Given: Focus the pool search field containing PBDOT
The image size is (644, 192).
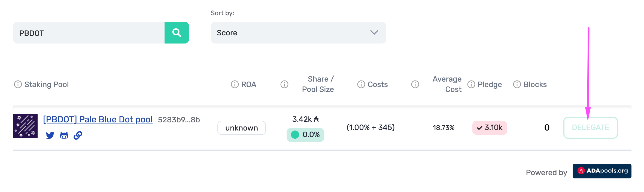Looking at the screenshot, I should point(89,33).
